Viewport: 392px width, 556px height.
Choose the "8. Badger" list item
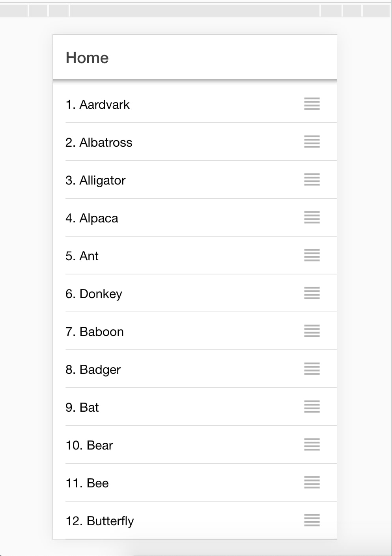(x=93, y=369)
